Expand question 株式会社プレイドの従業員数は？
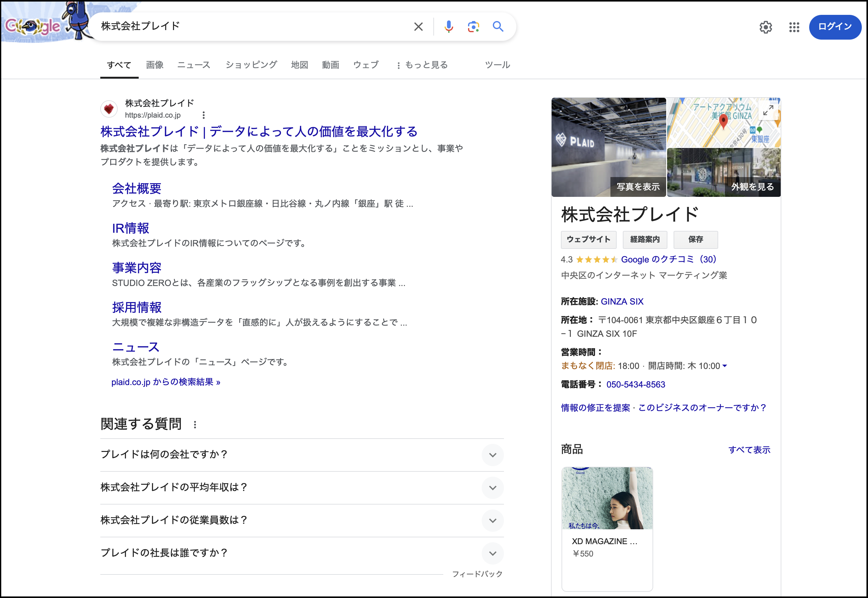Viewport: 868px width, 598px height. point(302,520)
